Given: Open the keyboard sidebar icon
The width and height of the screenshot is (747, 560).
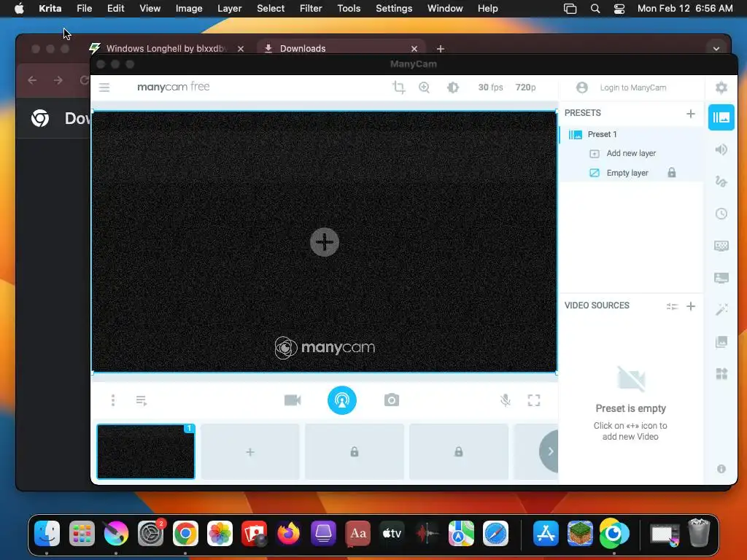Looking at the screenshot, I should coord(721,246).
